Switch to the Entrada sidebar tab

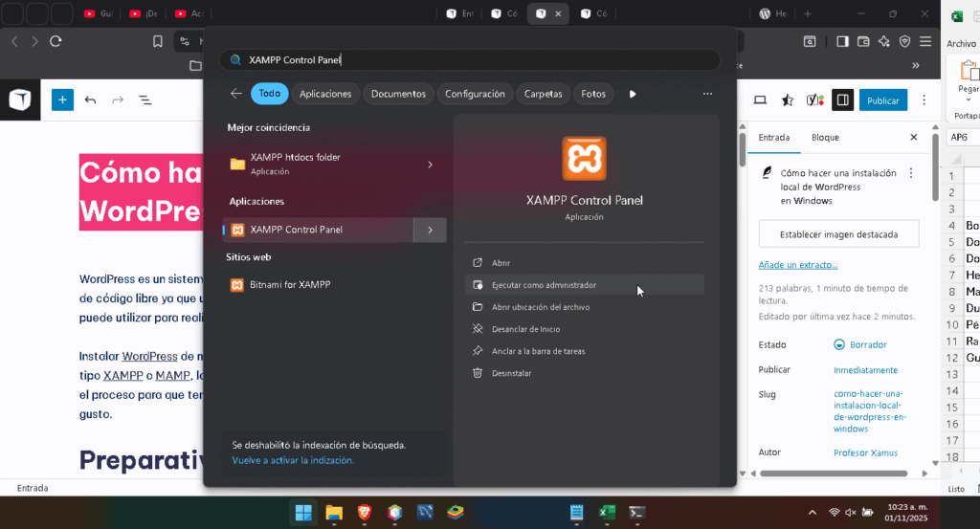(x=773, y=138)
